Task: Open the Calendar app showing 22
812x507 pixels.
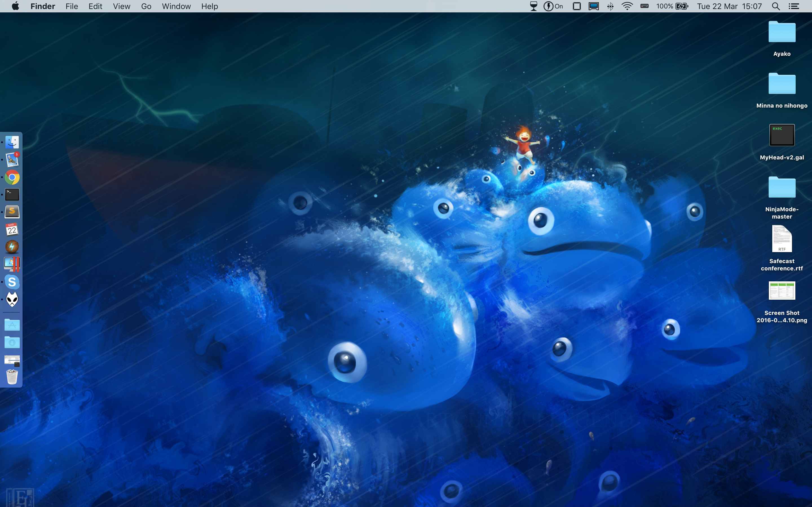Action: (x=12, y=230)
